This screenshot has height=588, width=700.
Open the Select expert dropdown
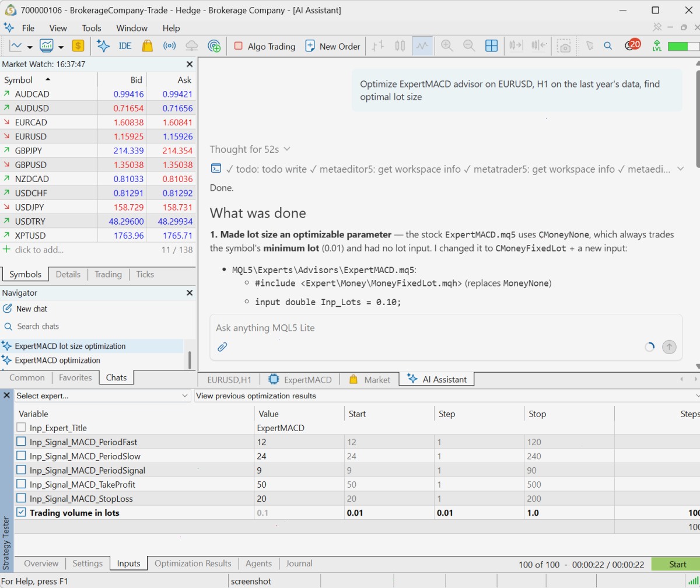[x=102, y=396]
